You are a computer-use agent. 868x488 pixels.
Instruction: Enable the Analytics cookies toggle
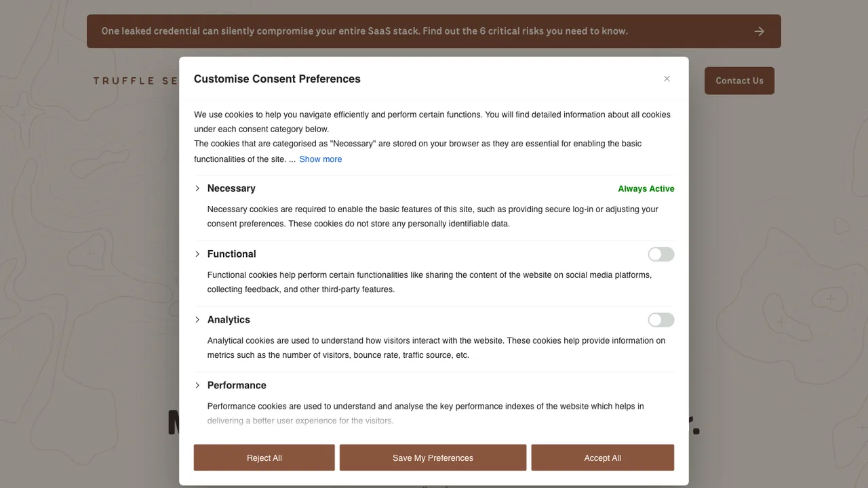[661, 320]
